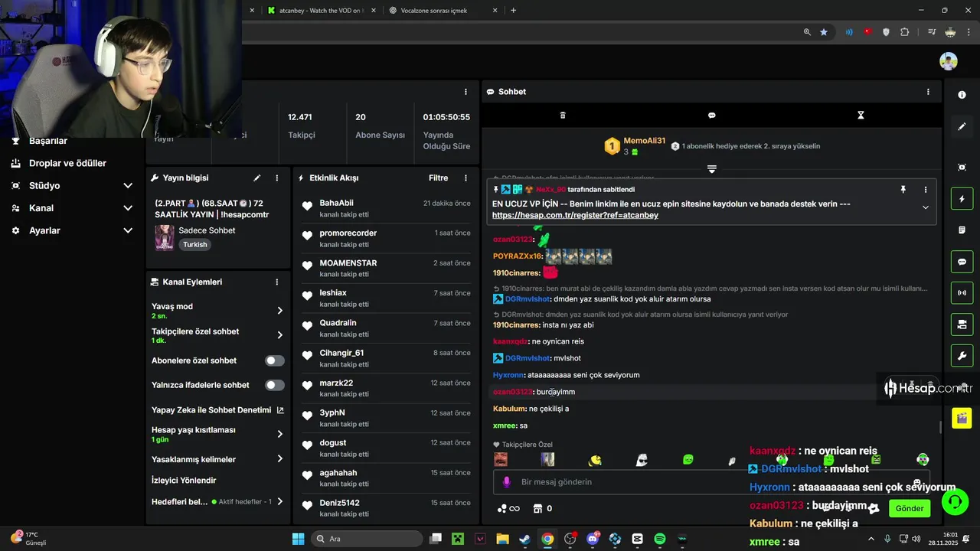Expand the Kanal sidebar section
The width and height of the screenshot is (980, 551).
click(128, 208)
